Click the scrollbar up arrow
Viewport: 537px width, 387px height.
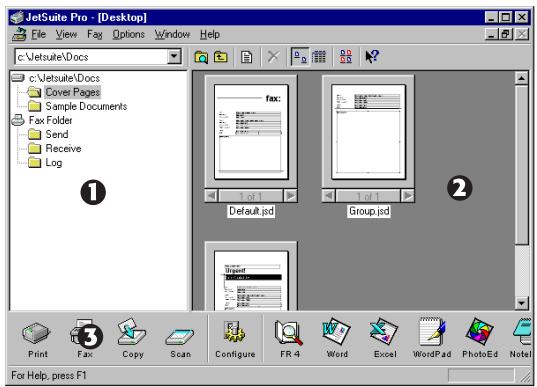pyautogui.click(x=521, y=78)
